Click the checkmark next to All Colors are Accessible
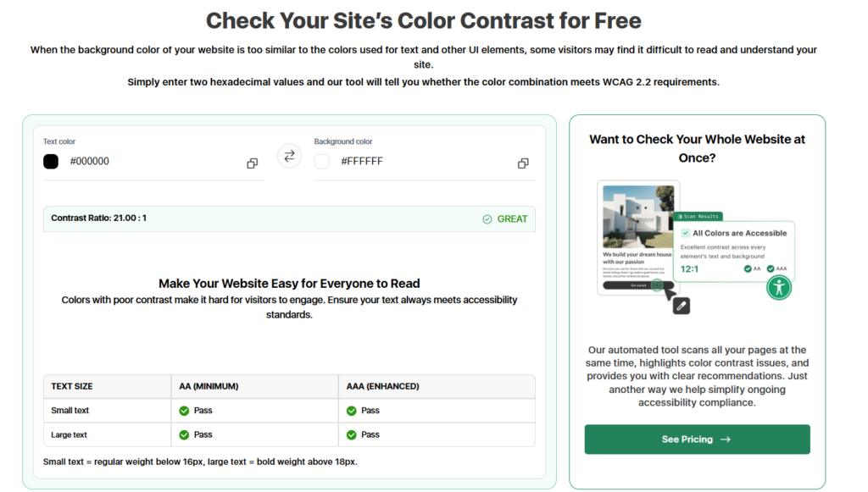Viewport: 868px width, 492px height. click(685, 232)
